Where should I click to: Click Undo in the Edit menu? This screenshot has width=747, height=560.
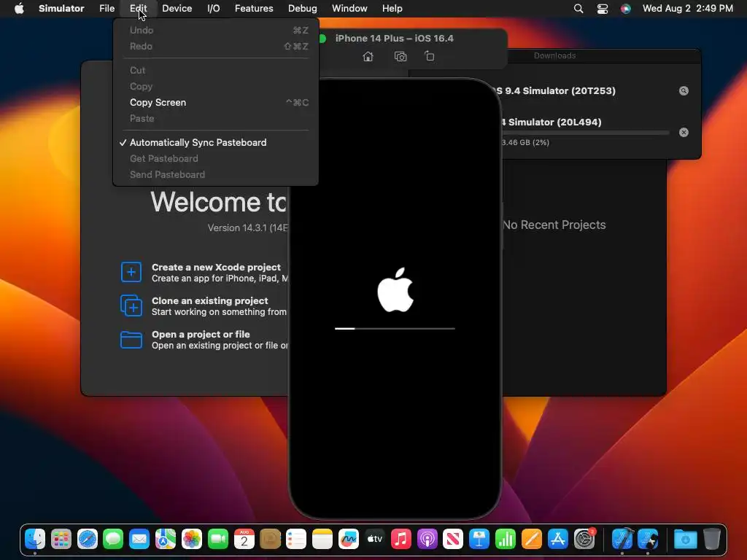pos(215,30)
